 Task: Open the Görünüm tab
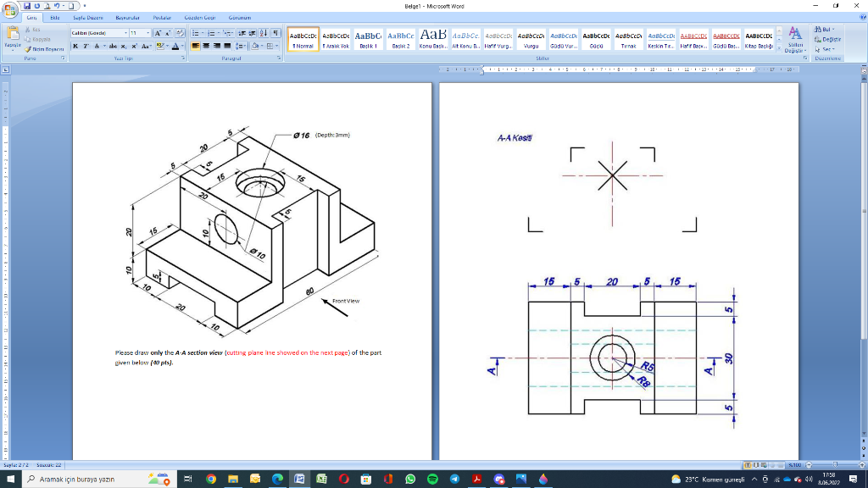240,18
